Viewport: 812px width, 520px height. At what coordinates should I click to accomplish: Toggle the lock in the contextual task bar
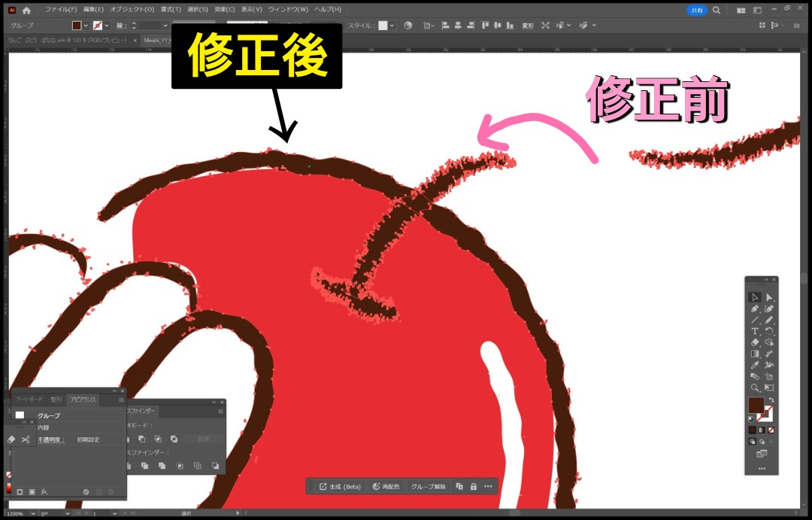coord(473,486)
